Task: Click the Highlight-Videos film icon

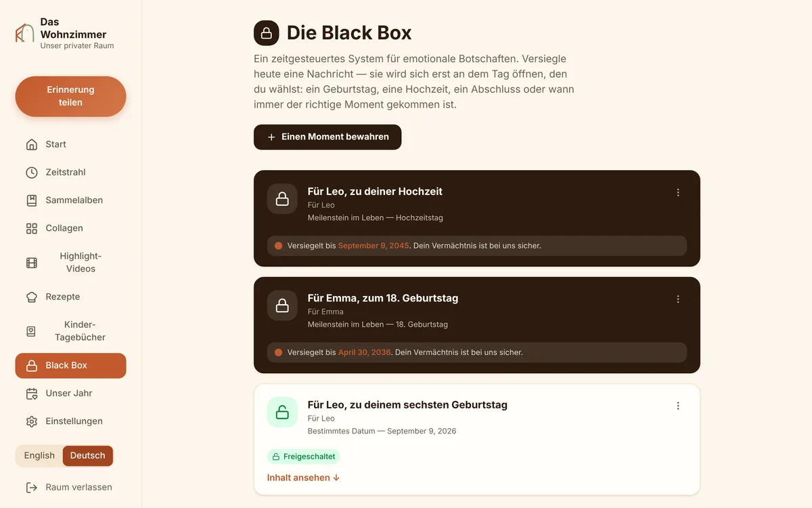Action: (32, 263)
